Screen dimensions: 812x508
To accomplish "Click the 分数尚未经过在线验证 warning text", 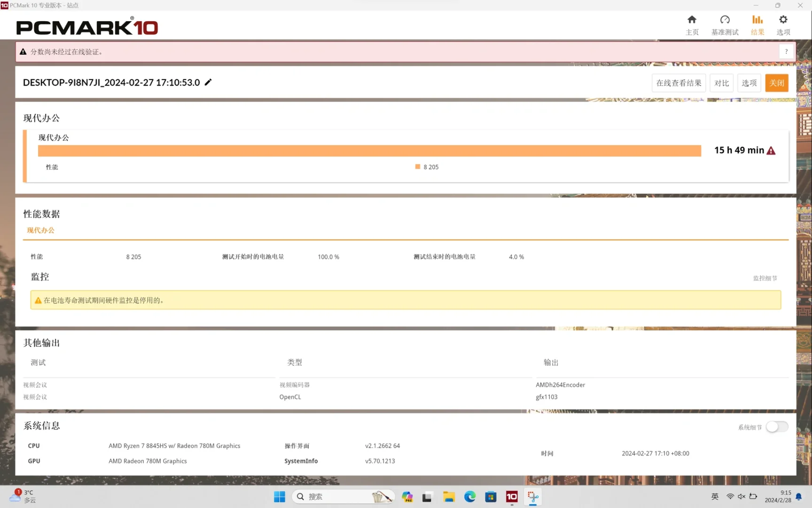I will [x=68, y=52].
